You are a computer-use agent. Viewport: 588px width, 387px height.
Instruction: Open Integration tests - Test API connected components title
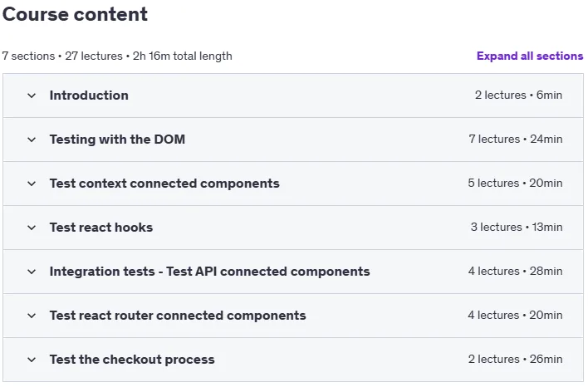point(209,271)
